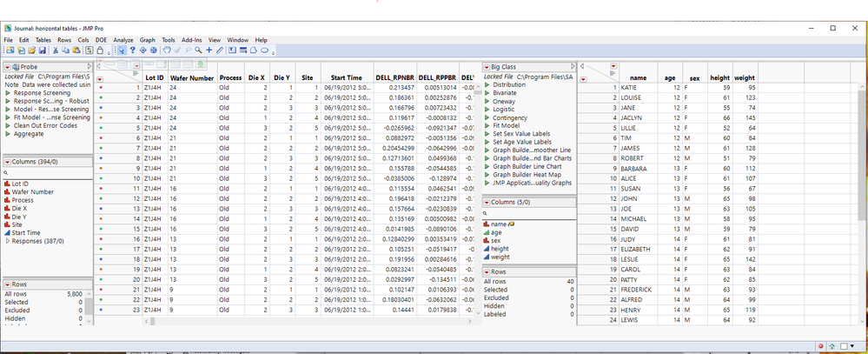Select the Scroller tool icon
The width and height of the screenshot is (868, 354).
point(153,50)
